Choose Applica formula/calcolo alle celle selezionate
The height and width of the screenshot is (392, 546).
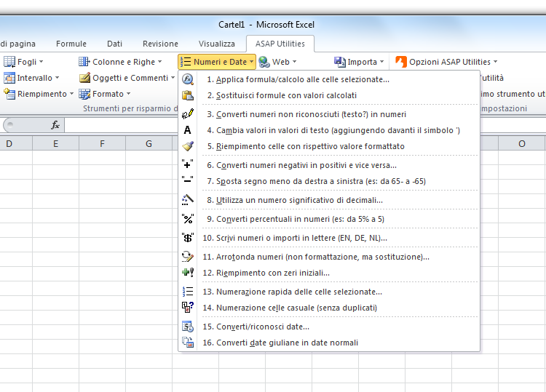tap(329, 79)
